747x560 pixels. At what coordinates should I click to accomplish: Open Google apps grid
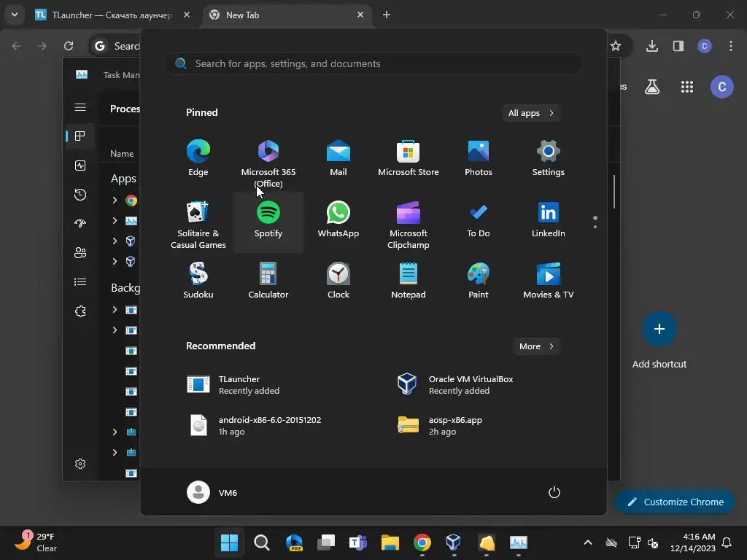point(687,87)
